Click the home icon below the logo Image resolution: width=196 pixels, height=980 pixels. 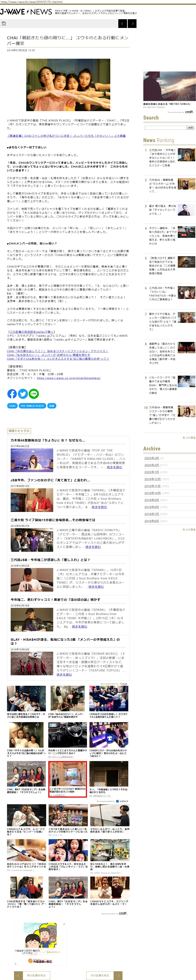click(x=4, y=24)
